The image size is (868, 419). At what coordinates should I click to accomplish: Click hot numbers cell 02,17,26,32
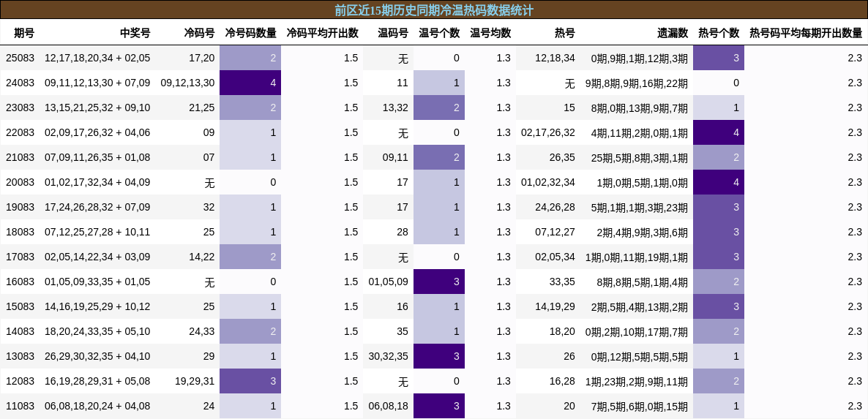pos(548,132)
